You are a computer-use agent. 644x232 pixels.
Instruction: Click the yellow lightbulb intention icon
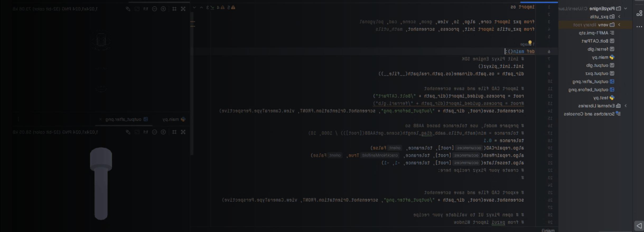pos(530,43)
